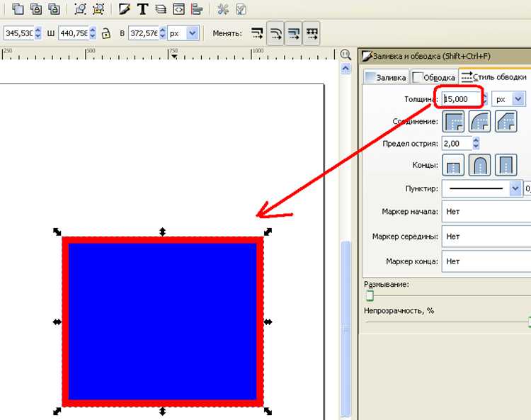Click left-middle horizontal scale handle of rectangle
This screenshot has height=420, width=531.
tap(57, 322)
